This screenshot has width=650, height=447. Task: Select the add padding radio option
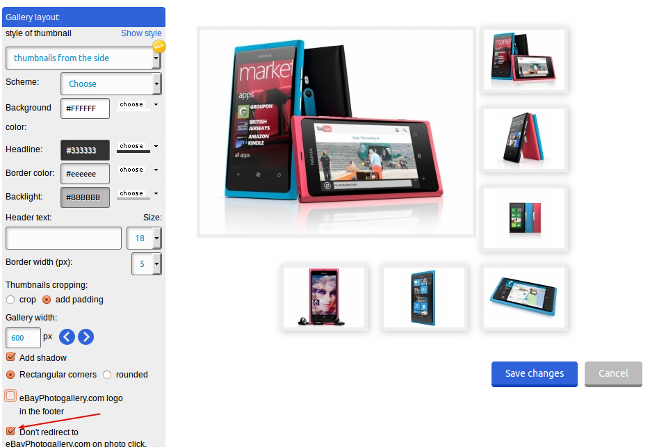tap(47, 299)
